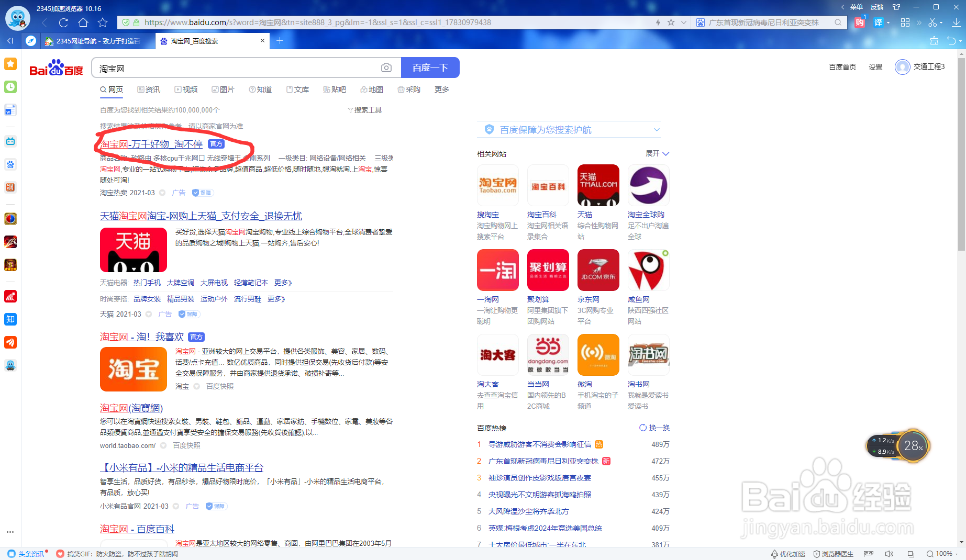966x560 pixels.
Task: Close the 淘宝网_百度搜索 tab
Action: pos(263,41)
